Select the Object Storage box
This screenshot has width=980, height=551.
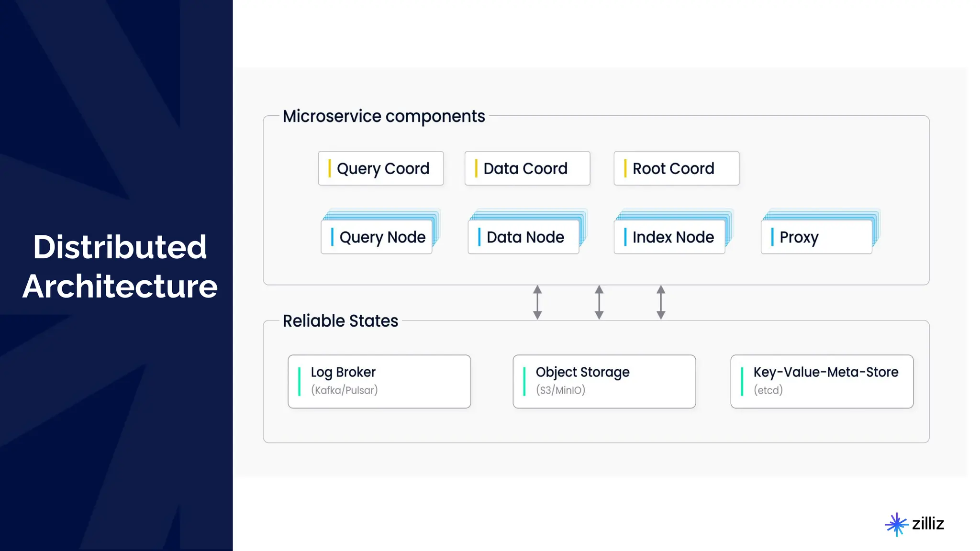pos(604,381)
